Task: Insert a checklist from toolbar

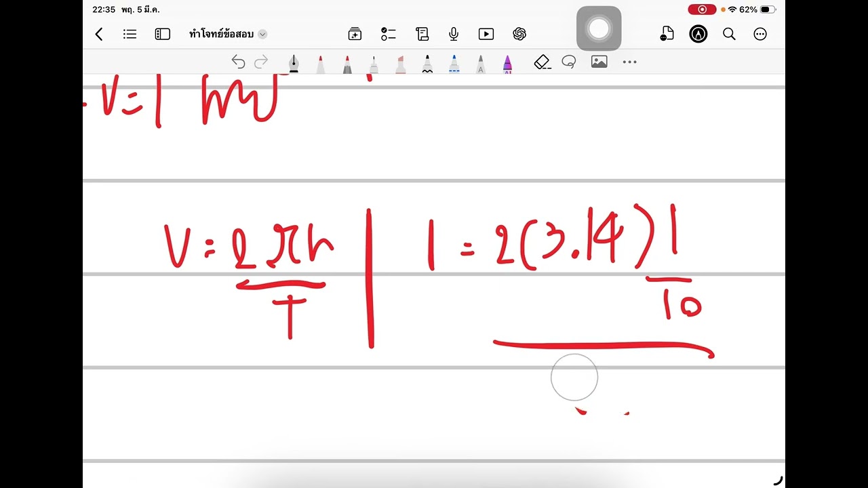Action: tap(389, 34)
